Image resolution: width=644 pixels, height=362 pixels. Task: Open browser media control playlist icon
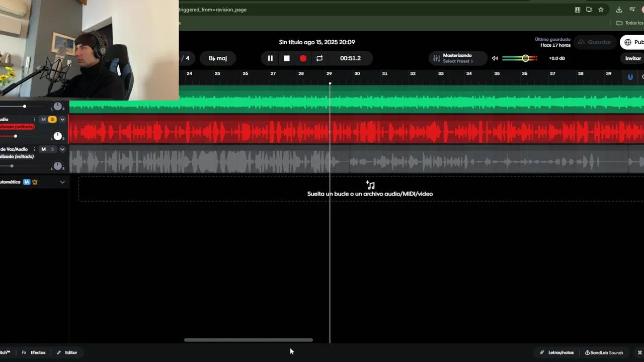coord(632,10)
